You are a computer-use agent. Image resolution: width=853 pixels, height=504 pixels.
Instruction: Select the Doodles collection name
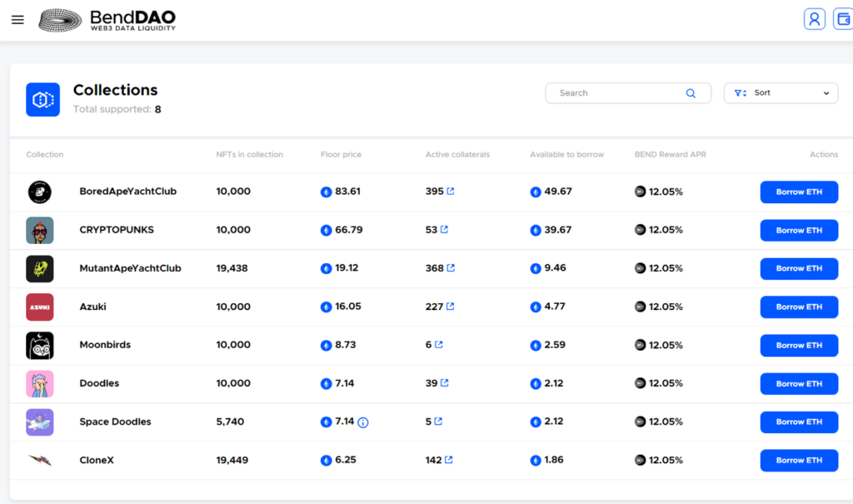(x=99, y=383)
